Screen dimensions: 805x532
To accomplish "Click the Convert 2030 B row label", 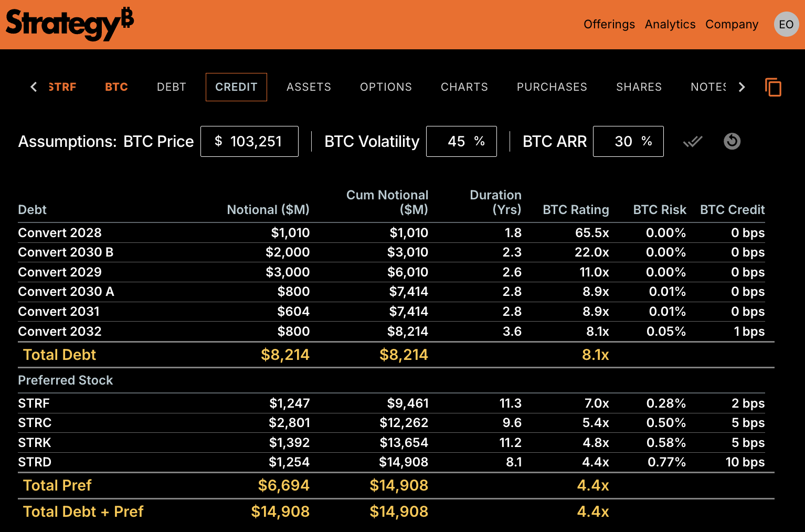I will point(66,252).
